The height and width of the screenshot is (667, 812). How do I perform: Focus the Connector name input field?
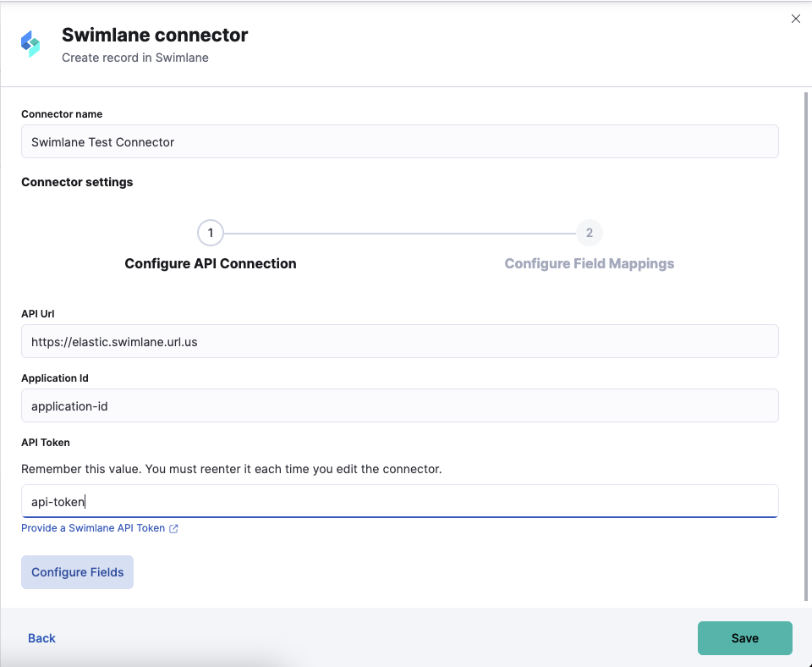tap(399, 142)
